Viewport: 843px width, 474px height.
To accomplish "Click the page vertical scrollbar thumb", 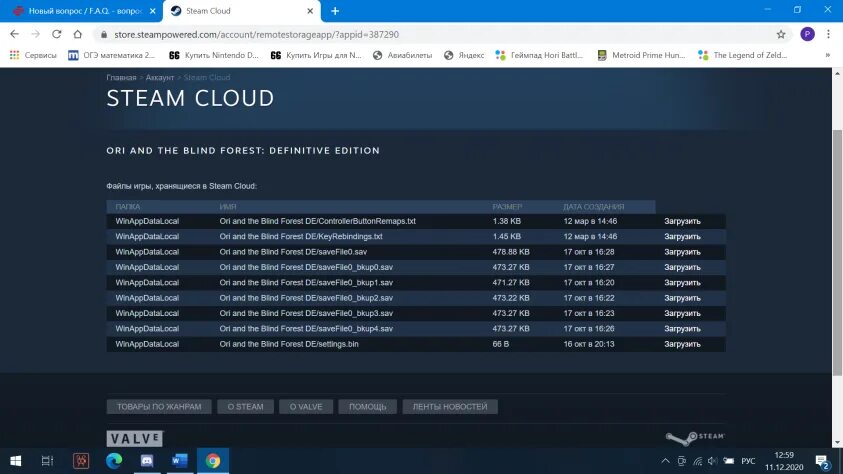I will click(837, 253).
